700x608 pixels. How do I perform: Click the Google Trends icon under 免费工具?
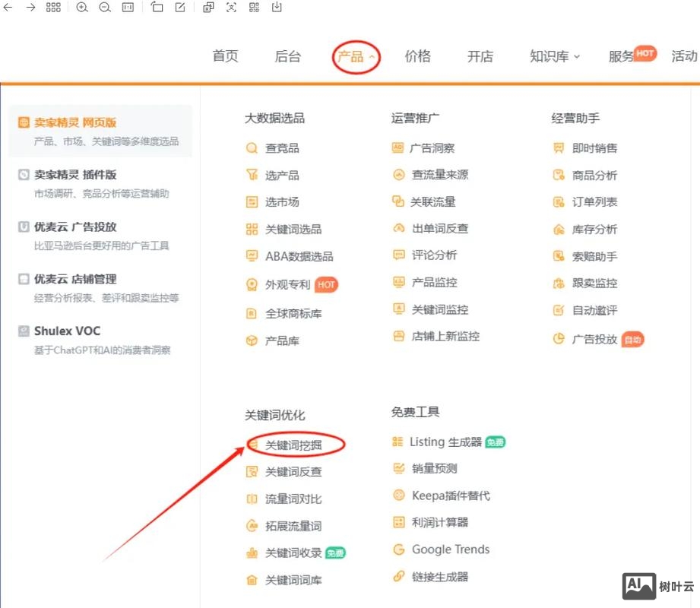point(399,549)
